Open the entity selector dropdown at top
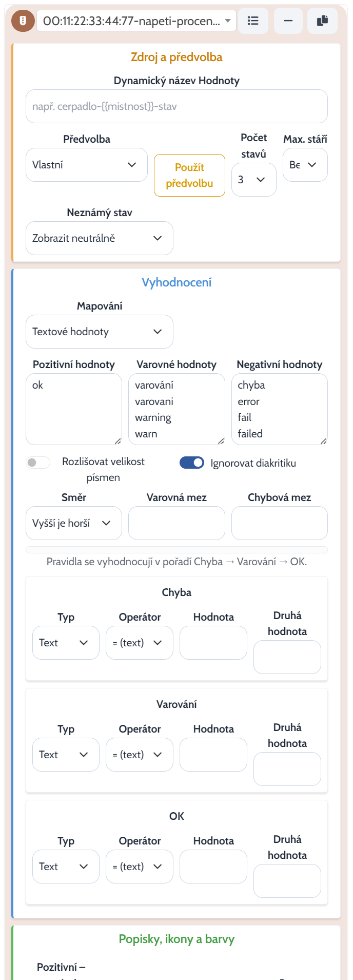The image size is (353, 980). click(136, 21)
